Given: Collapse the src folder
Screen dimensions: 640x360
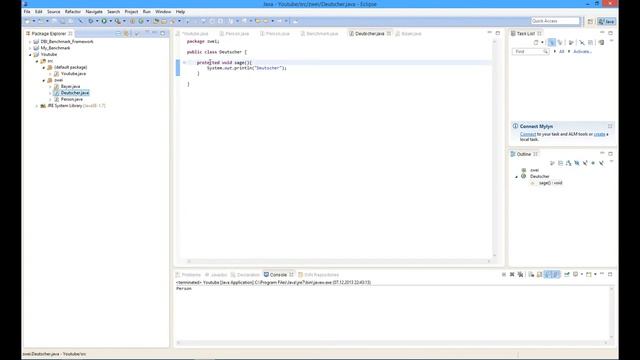Looking at the screenshot, I should click(37, 61).
